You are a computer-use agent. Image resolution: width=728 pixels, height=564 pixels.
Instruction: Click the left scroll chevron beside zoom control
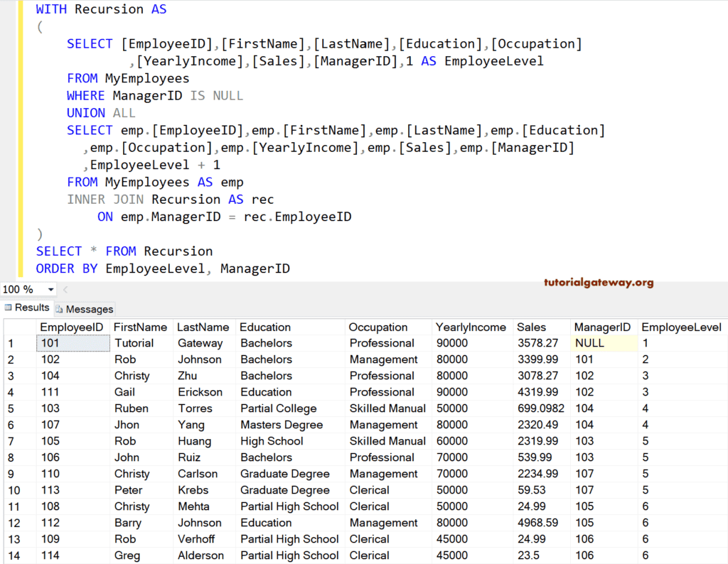click(64, 290)
